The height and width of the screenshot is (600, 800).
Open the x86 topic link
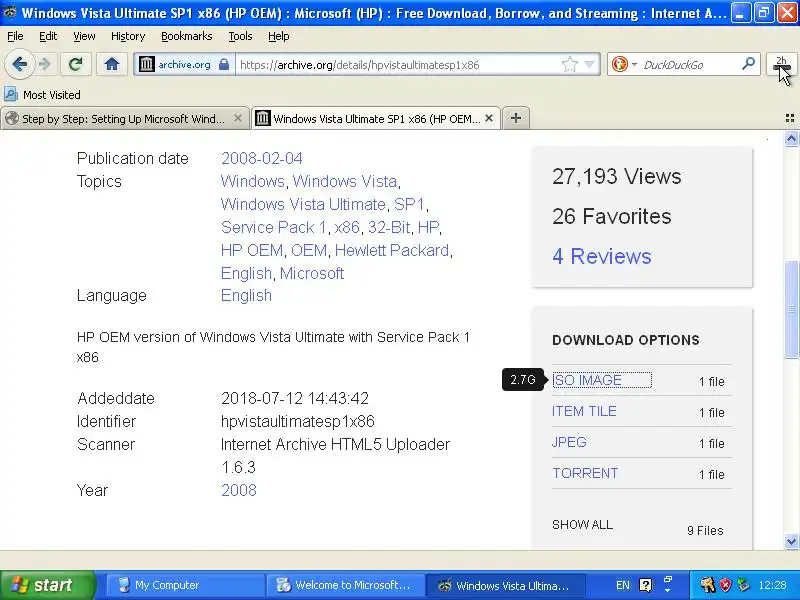point(347,227)
